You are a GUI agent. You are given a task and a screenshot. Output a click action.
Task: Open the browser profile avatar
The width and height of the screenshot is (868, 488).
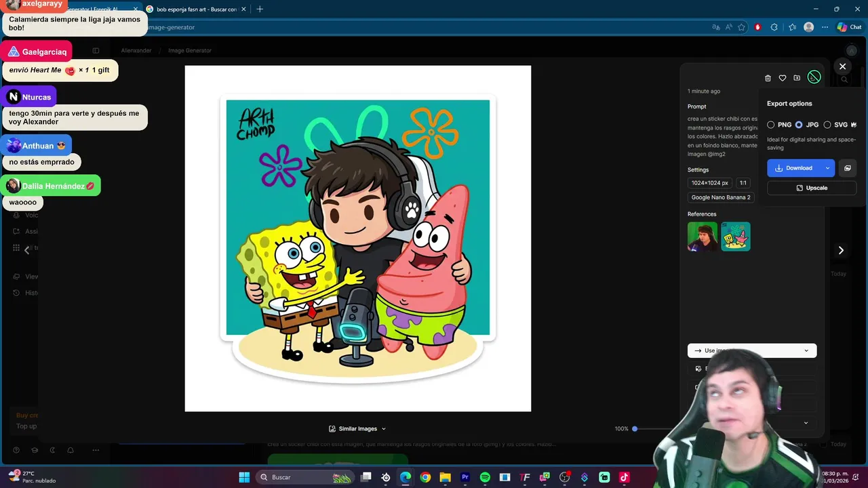[808, 27]
